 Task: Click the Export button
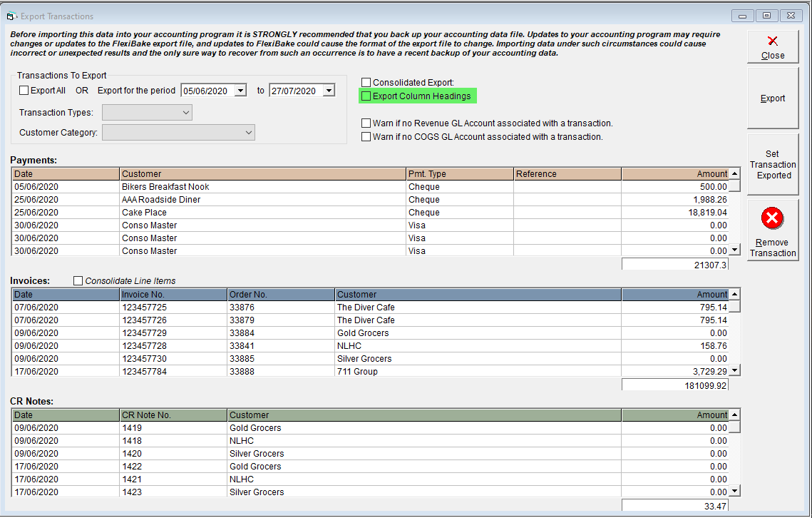[772, 98]
